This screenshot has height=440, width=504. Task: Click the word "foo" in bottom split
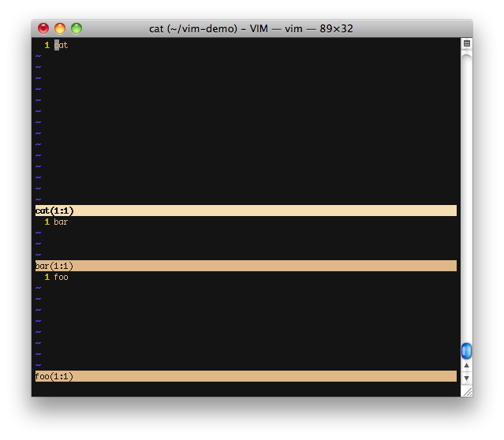[x=61, y=277]
